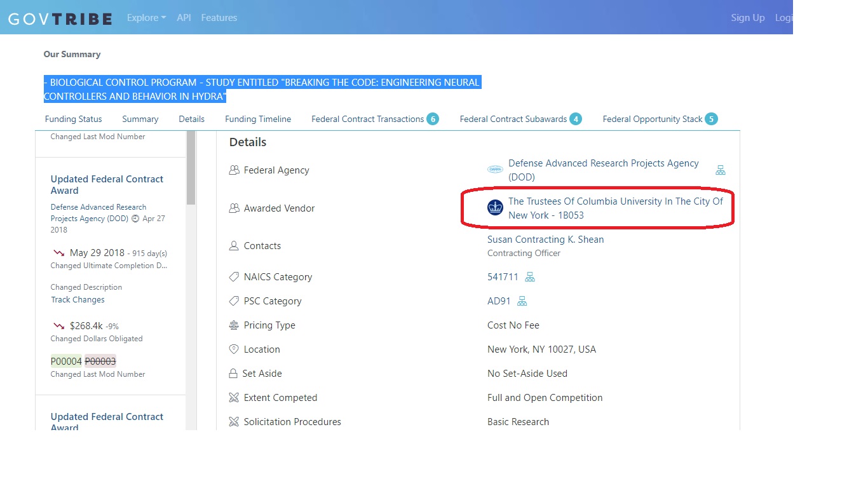The height and width of the screenshot is (488, 868).
Task: Click the downward trend icon beside May 29 2018
Action: pos(59,253)
